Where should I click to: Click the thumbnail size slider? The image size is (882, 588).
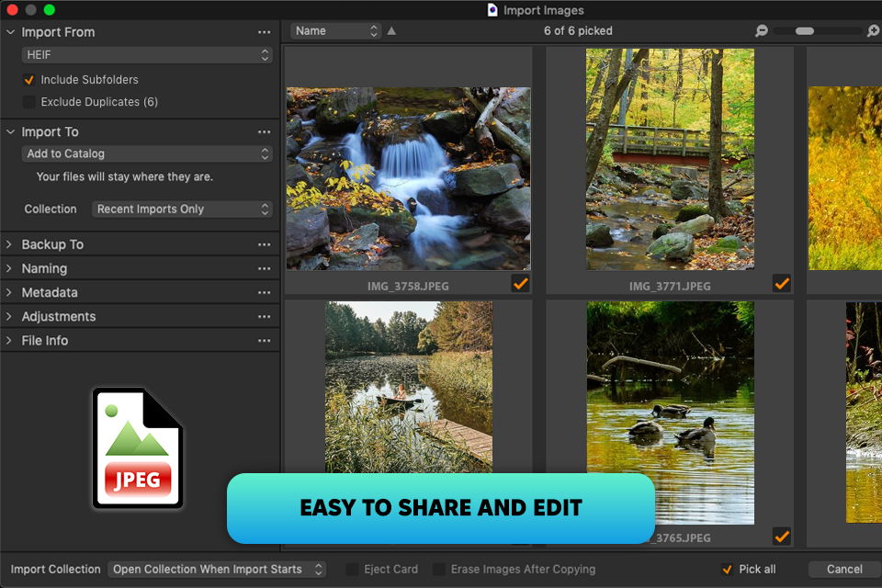pyautogui.click(x=805, y=31)
